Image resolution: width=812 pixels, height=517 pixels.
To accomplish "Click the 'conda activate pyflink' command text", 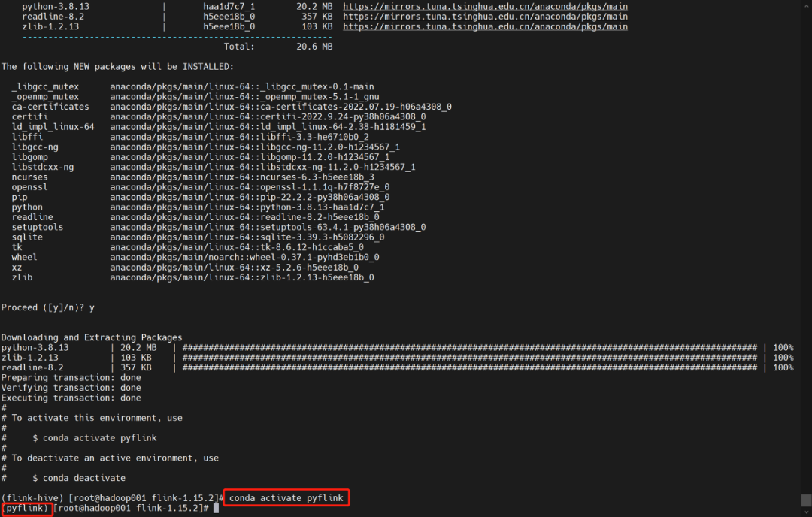I will 286,498.
